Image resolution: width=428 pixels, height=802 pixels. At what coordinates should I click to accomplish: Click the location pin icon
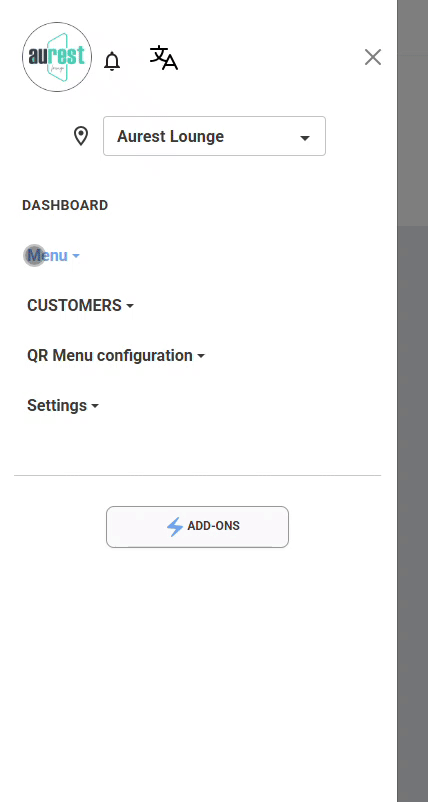[81, 136]
